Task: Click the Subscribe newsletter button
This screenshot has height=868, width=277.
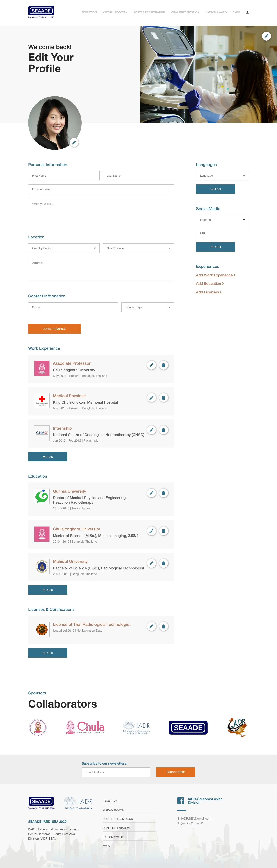Action: click(x=175, y=772)
